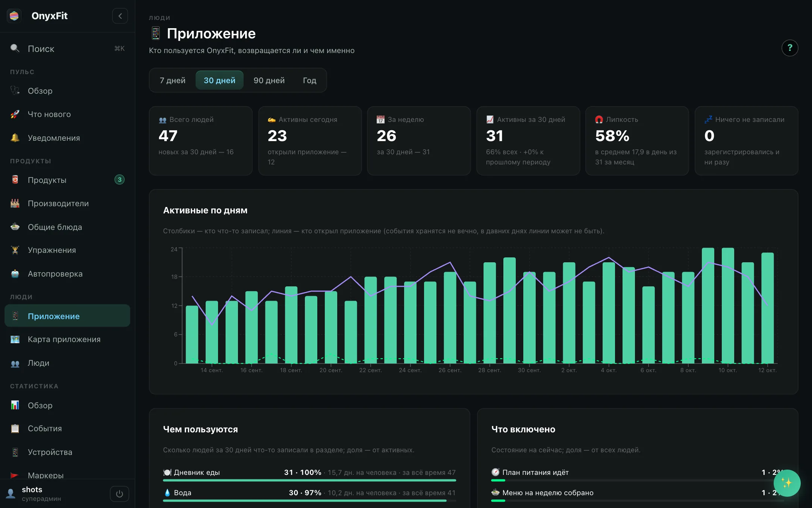Click the Меню на неделю собрано row

(x=637, y=495)
